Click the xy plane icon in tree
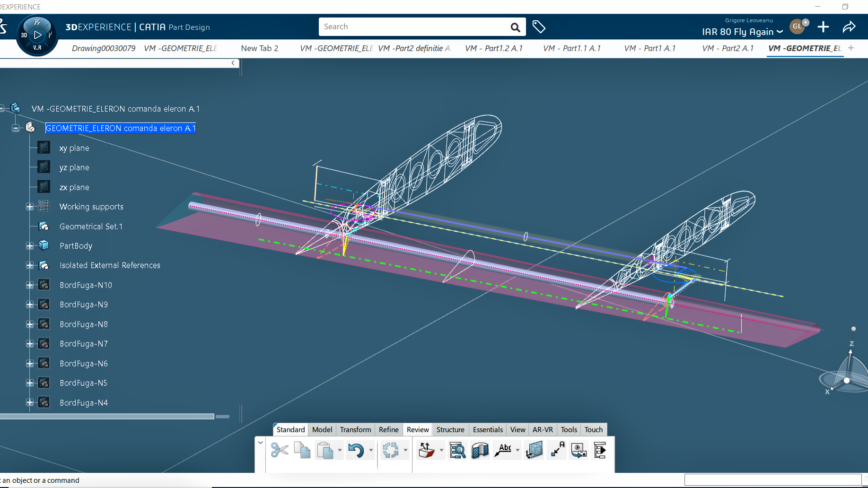This screenshot has width=868, height=488. point(44,148)
